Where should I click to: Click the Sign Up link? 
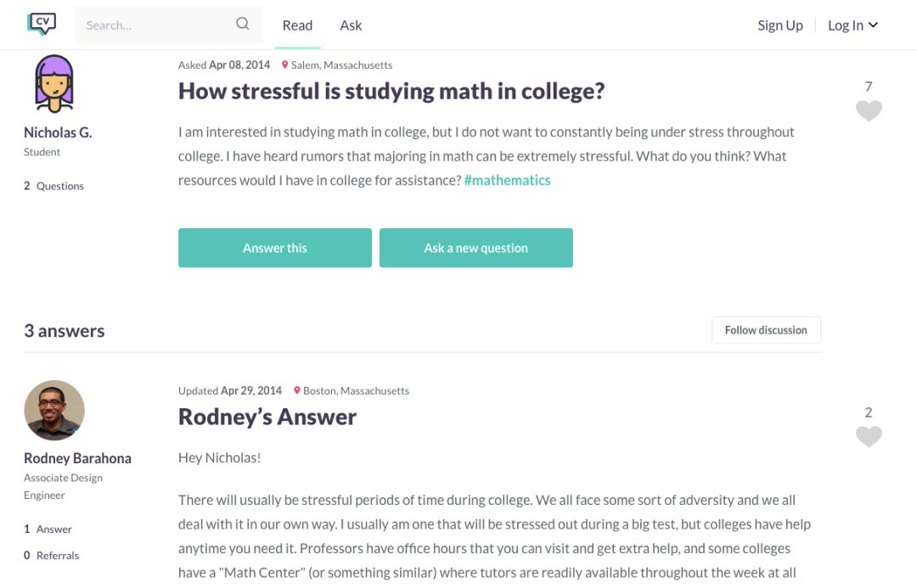click(x=780, y=25)
